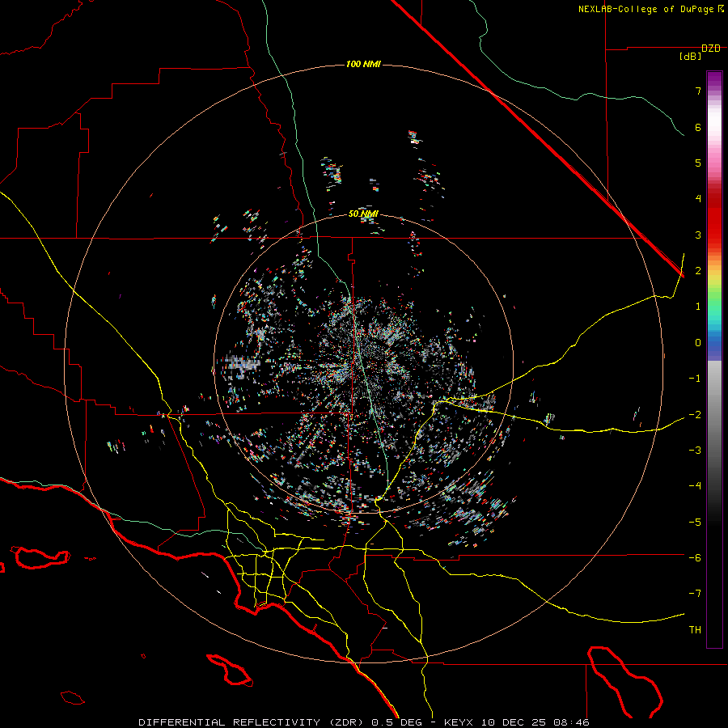Click the small logo icon after DuPage

(x=721, y=9)
